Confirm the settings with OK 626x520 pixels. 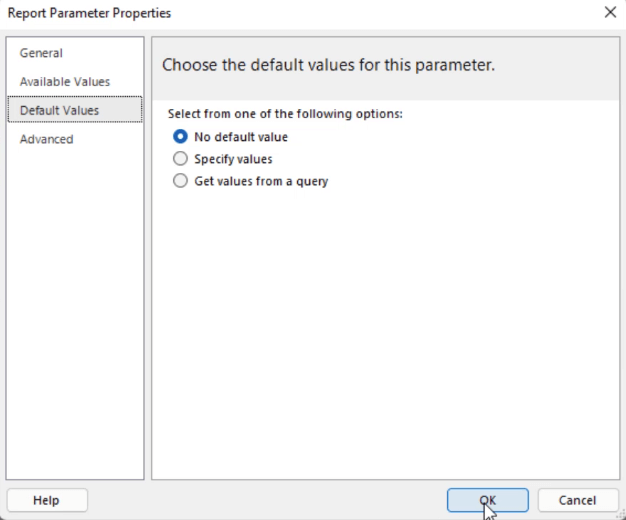tap(487, 500)
